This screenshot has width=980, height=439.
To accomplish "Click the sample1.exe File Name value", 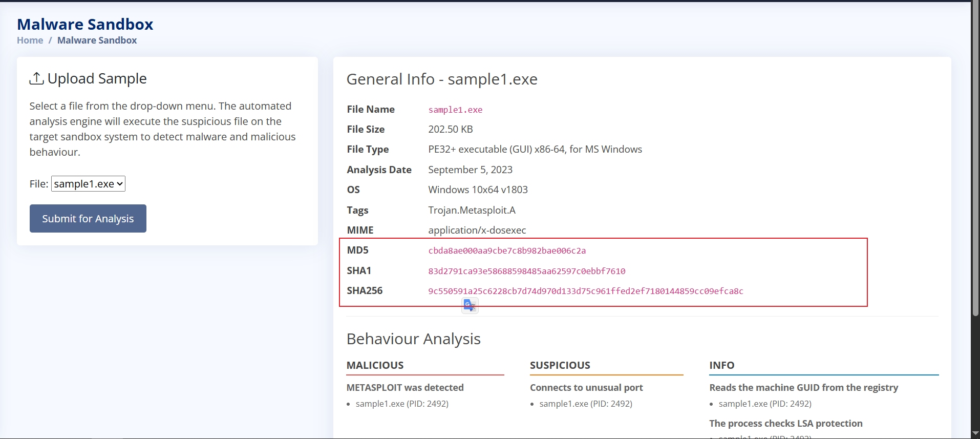I will click(455, 110).
